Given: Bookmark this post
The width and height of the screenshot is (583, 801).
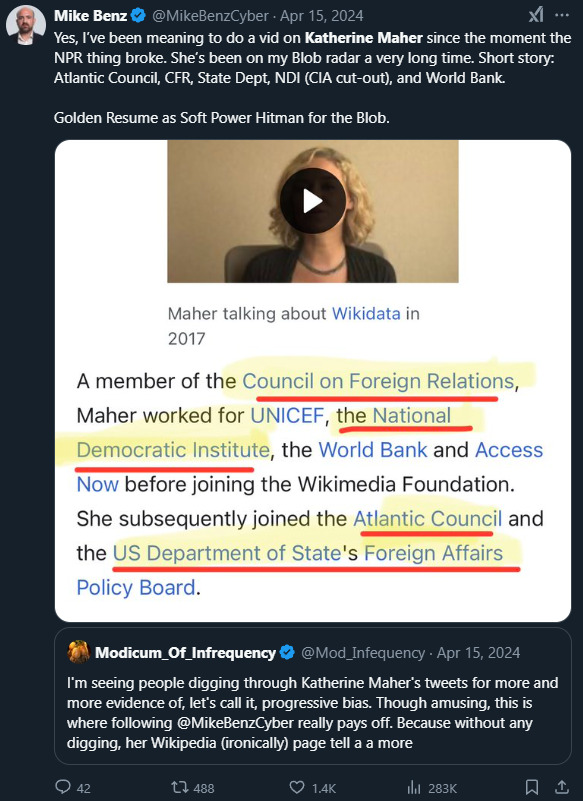Looking at the screenshot, I should [x=532, y=787].
